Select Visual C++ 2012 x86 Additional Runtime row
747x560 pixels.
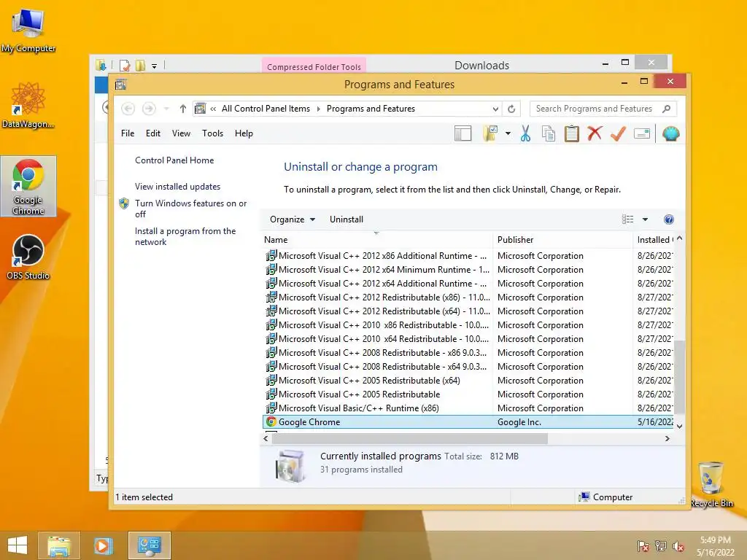(468, 256)
